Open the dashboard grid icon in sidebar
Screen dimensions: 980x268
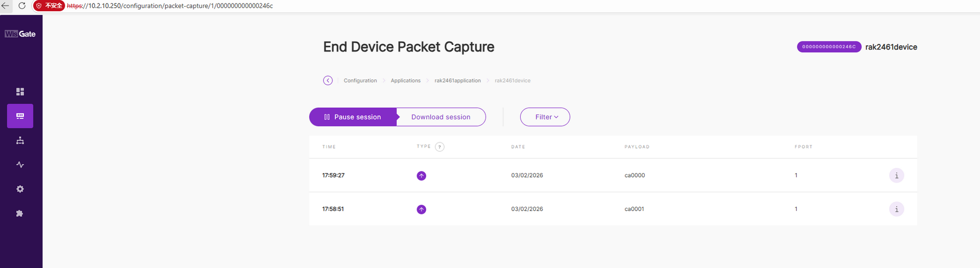[20, 92]
